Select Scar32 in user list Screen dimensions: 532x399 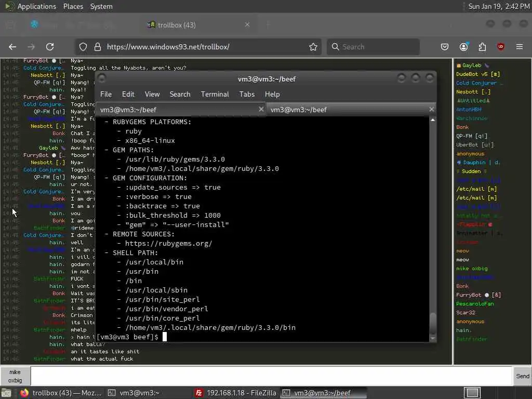coord(465,312)
